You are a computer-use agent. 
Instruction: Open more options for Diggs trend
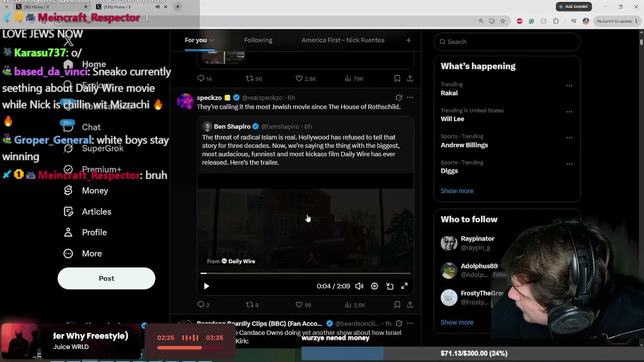click(x=570, y=163)
